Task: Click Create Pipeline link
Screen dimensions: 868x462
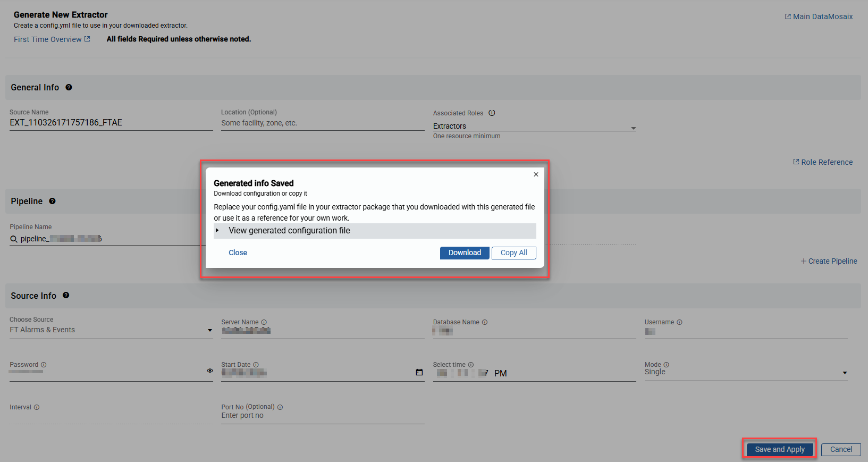Action: coord(829,261)
